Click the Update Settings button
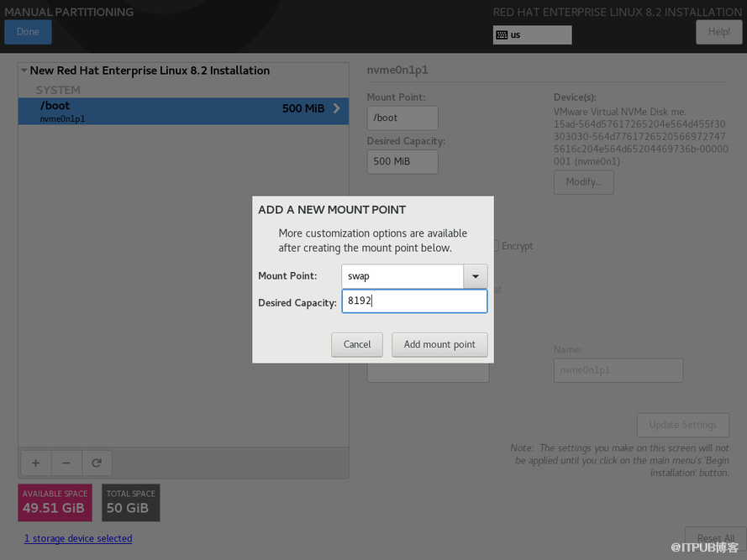The image size is (747, 560). pyautogui.click(x=682, y=424)
